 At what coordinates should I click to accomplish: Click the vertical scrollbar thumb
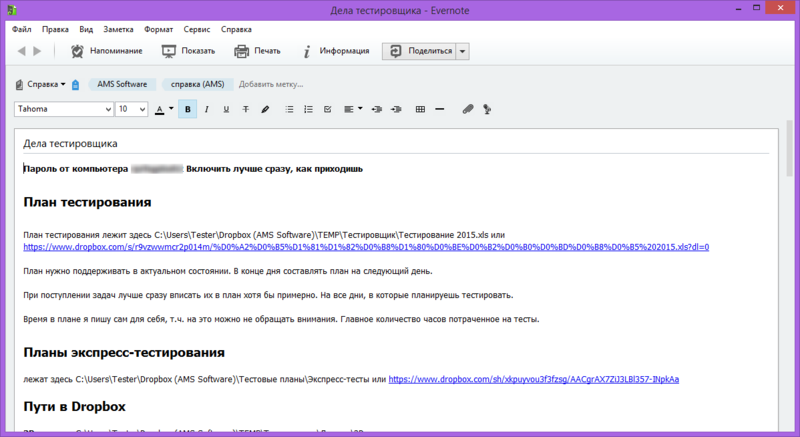tap(790, 148)
